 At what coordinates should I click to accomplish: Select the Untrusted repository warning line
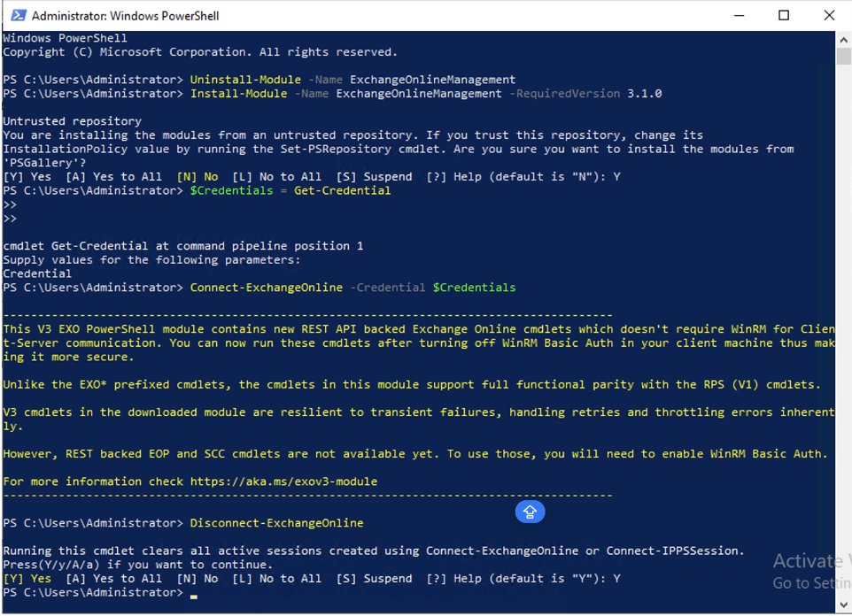[72, 120]
